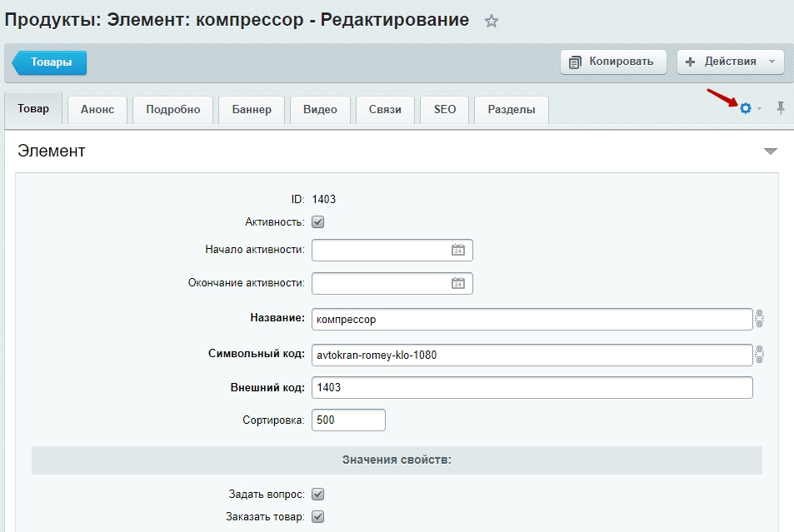Focus the Окончание активности date field
The height and width of the screenshot is (532, 794).
[x=392, y=283]
